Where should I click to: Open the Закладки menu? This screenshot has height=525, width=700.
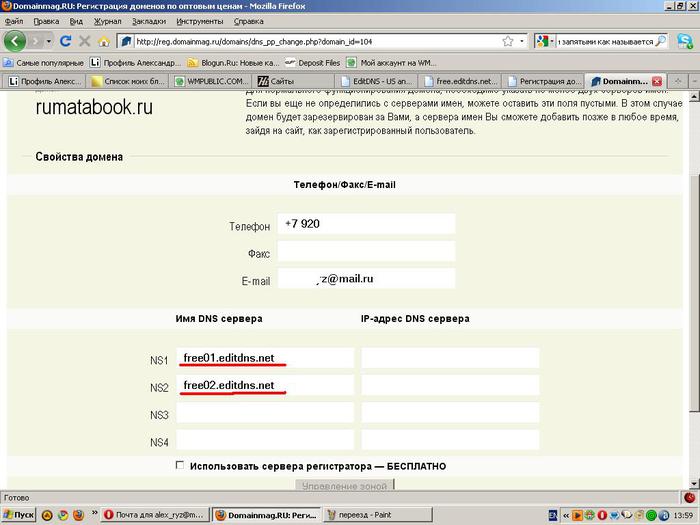pos(149,21)
